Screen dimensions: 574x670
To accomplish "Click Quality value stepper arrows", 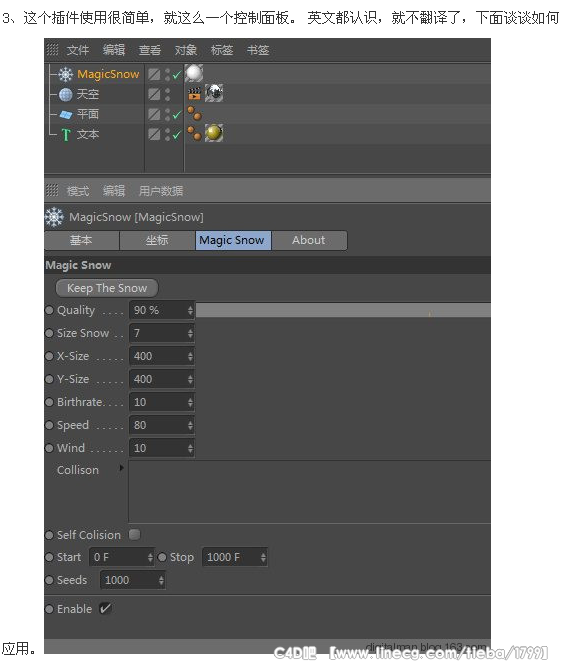I will click(190, 311).
